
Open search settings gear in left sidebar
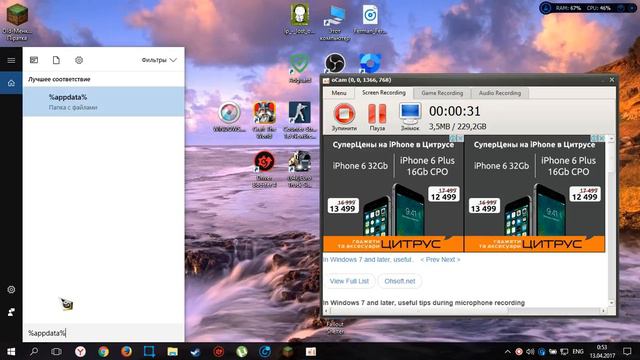pyautogui.click(x=11, y=289)
